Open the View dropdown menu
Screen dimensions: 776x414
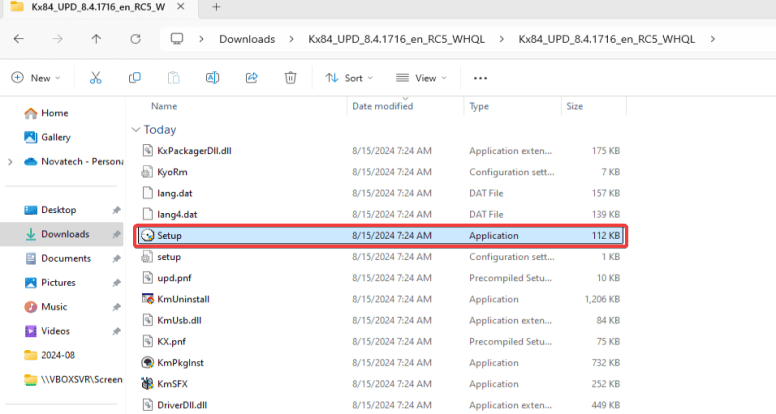pos(422,77)
